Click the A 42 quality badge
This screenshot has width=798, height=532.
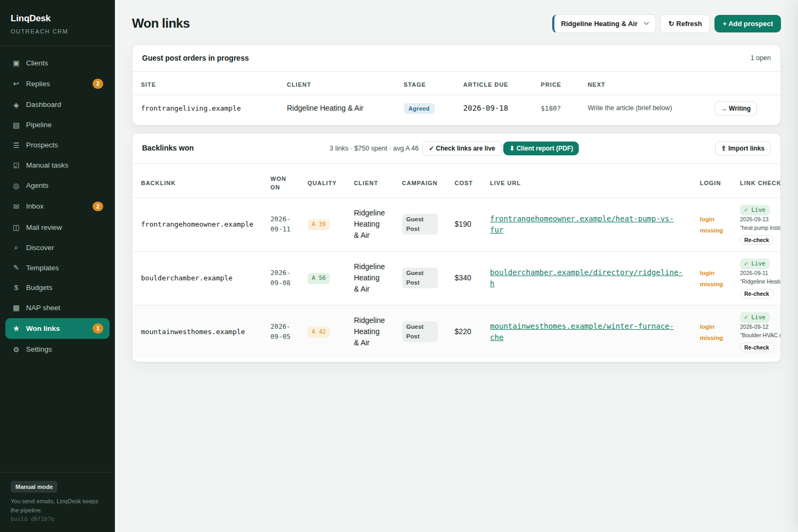[319, 332]
